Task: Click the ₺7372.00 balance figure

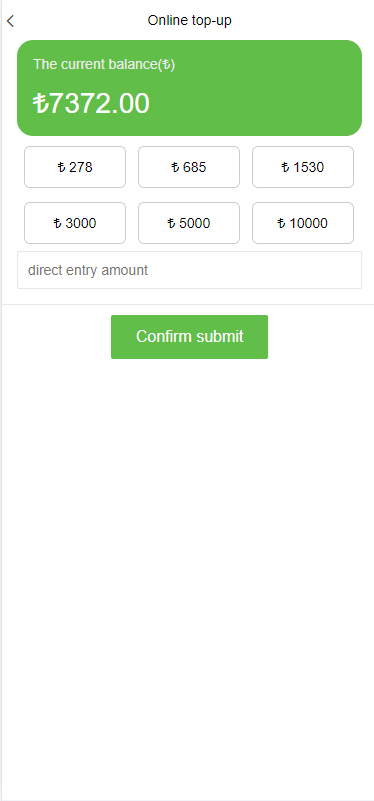Action: click(x=91, y=104)
